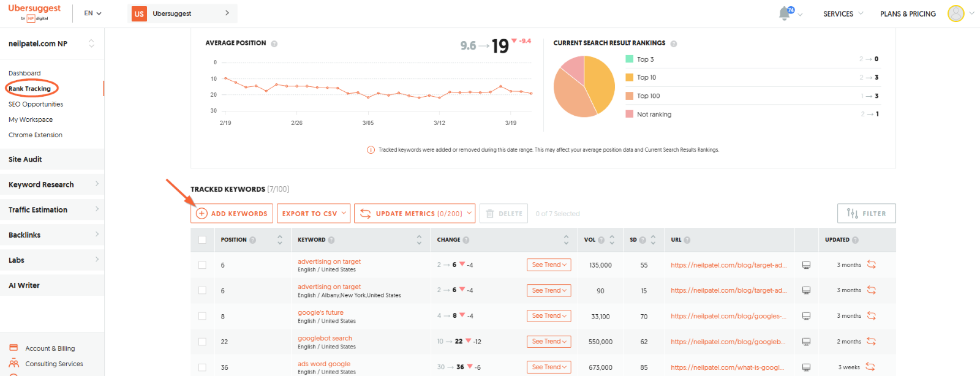The image size is (980, 376).
Task: Click the Consulting Services people icon
Action: (14, 363)
